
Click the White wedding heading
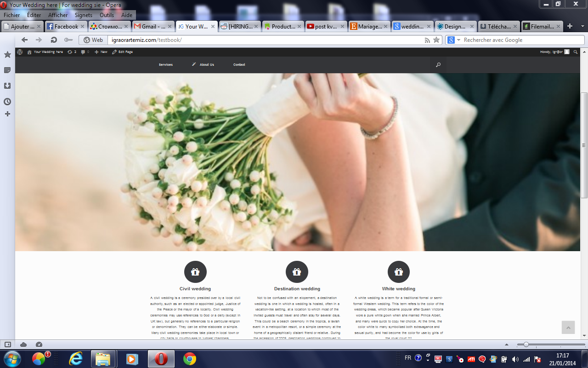point(399,289)
